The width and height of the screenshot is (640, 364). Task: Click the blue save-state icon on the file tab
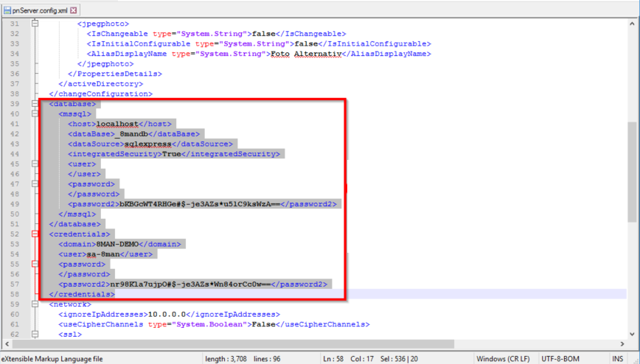point(7,10)
